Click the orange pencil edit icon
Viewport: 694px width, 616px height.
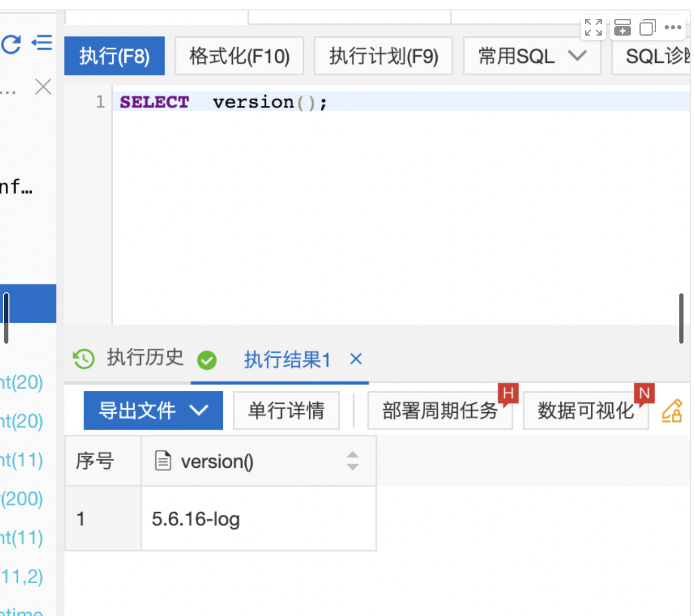[674, 410]
